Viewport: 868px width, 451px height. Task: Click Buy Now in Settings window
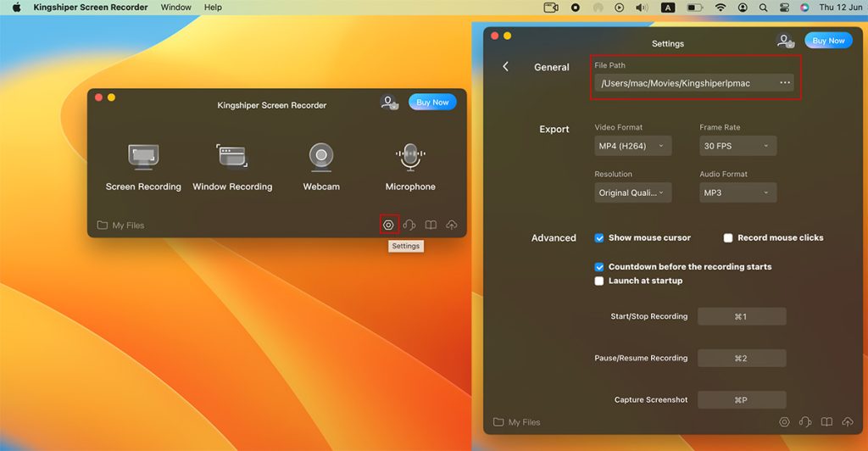click(x=828, y=41)
